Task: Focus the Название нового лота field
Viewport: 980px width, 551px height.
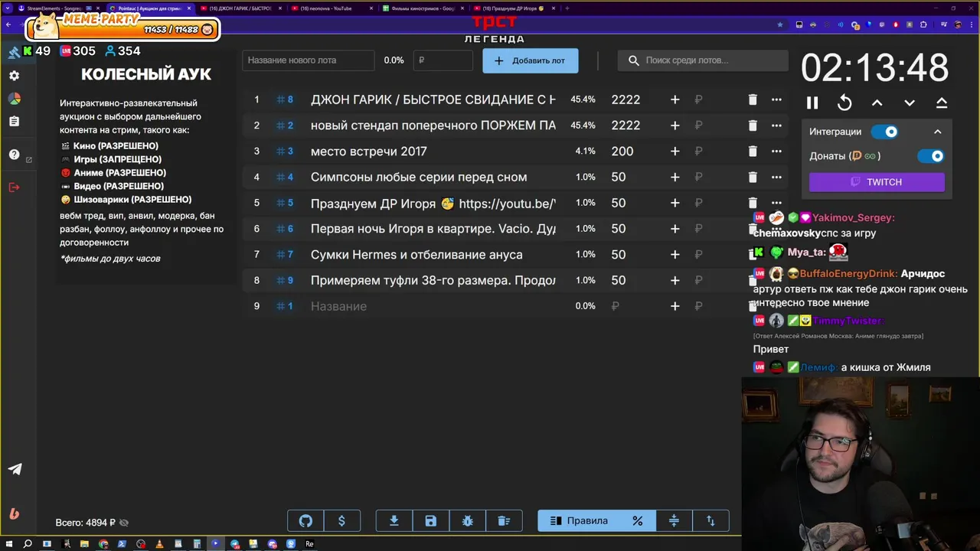Action: coord(309,60)
